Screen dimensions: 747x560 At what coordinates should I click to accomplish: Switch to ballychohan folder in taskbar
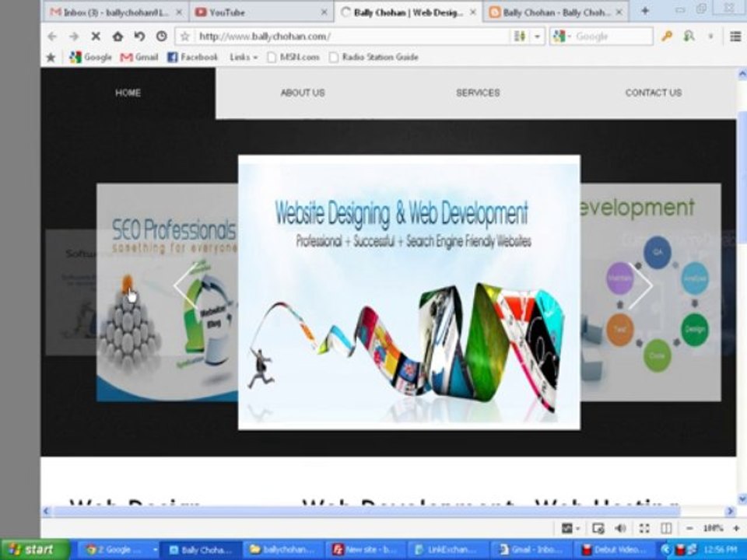[283, 550]
